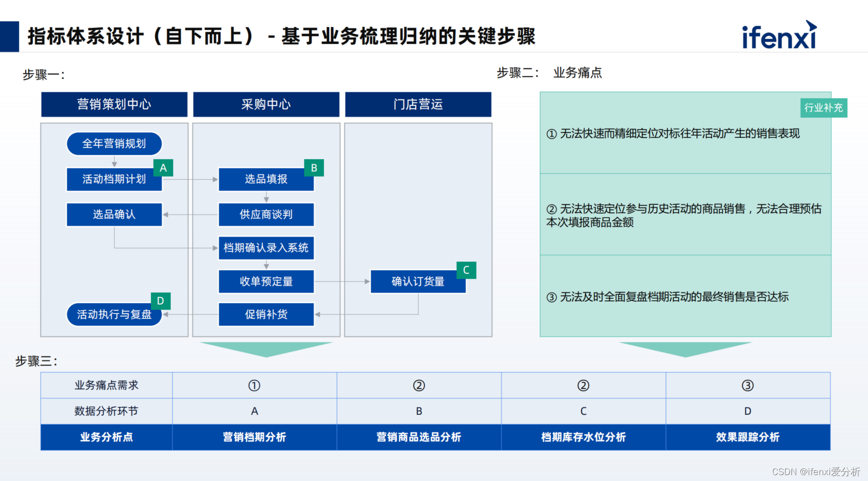Viewport: 868px width, 481px height.
Task: Click the ③ cell in table
Action: [748, 385]
